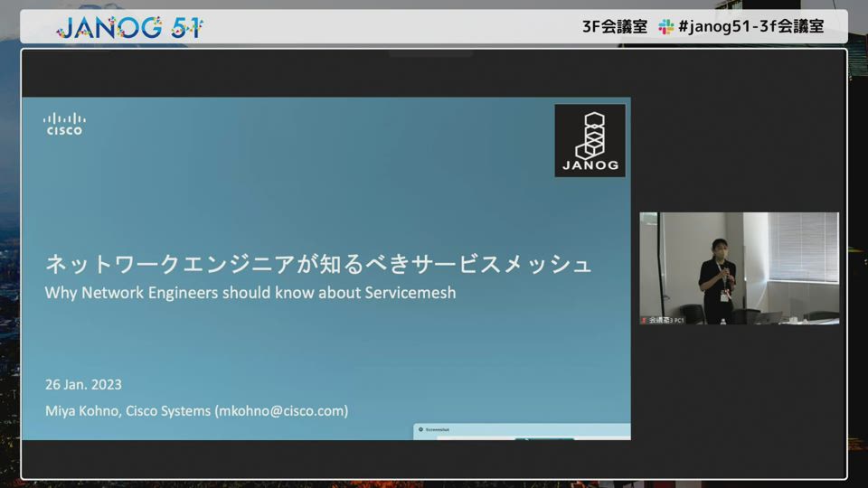Viewport: 868px width, 488px height.
Task: Click the dark bar in Screenshot preview
Action: coord(544,438)
